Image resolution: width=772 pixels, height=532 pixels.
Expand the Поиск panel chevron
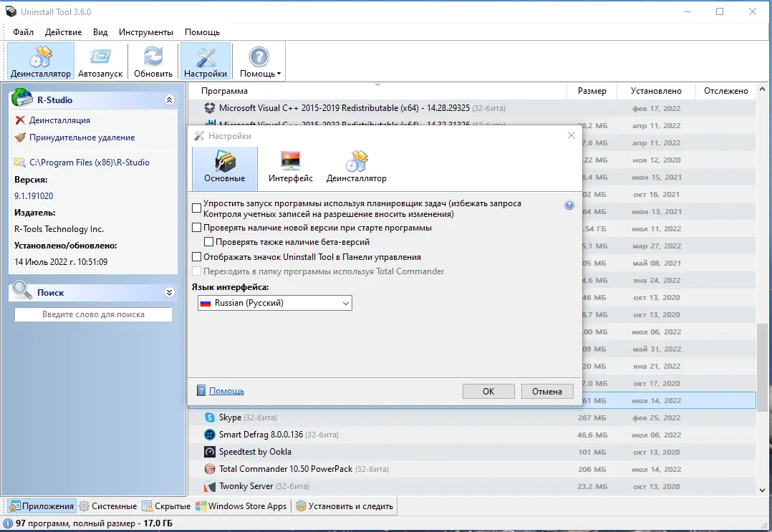pyautogui.click(x=169, y=292)
